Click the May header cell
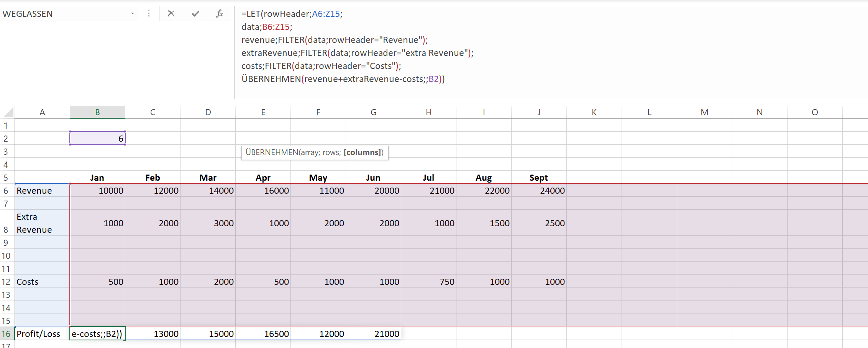 pos(318,177)
